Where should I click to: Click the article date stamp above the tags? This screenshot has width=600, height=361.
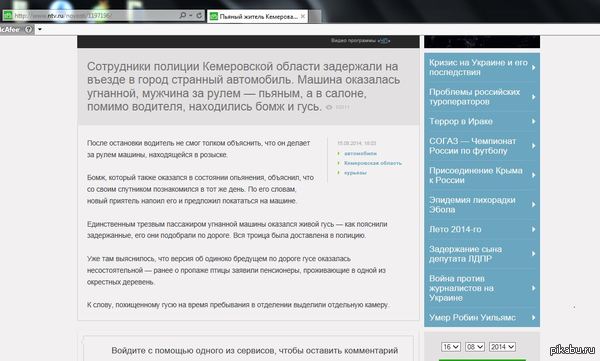click(x=357, y=143)
